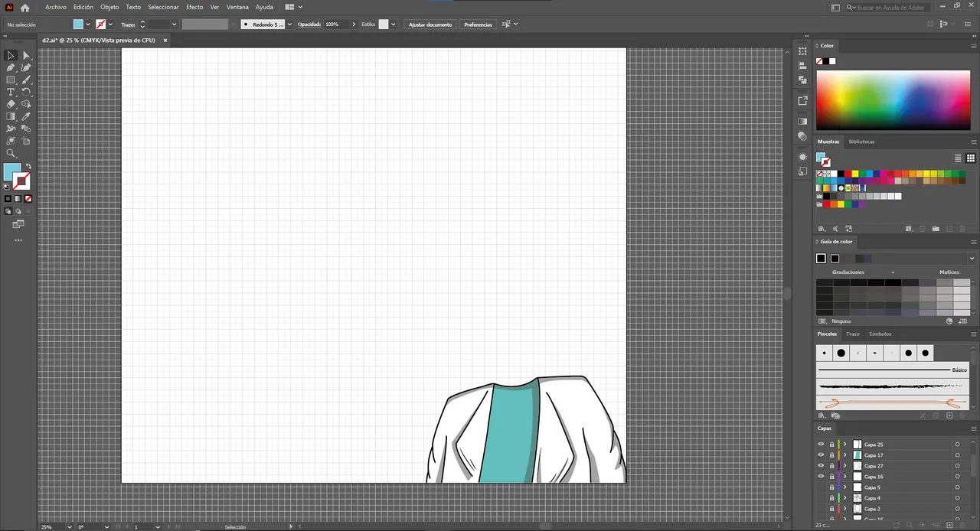Select the Rotate tool
Image resolution: width=980 pixels, height=531 pixels.
(26, 92)
